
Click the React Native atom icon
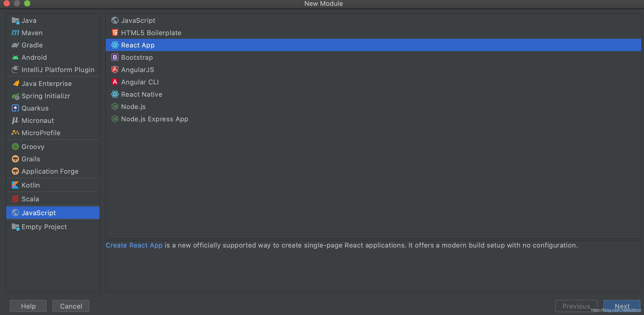(x=115, y=94)
